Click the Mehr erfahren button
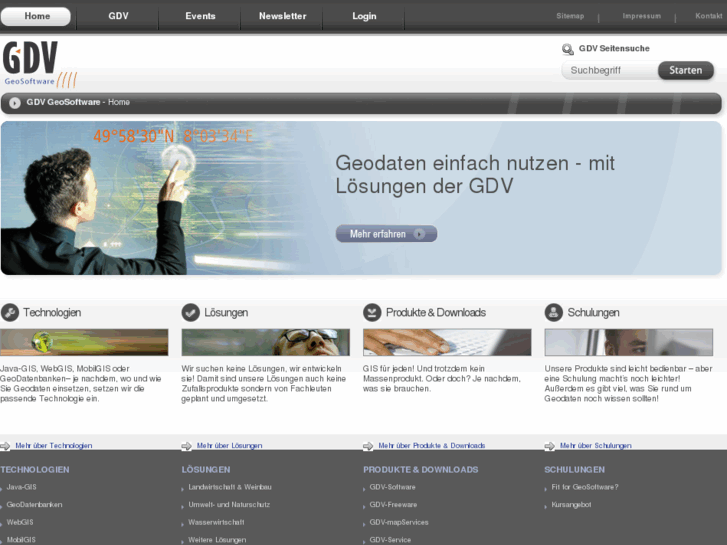Image resolution: width=727 pixels, height=545 pixels. [x=386, y=234]
